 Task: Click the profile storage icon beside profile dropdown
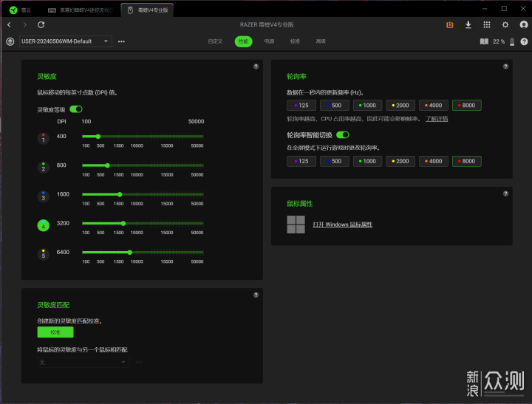coord(10,41)
